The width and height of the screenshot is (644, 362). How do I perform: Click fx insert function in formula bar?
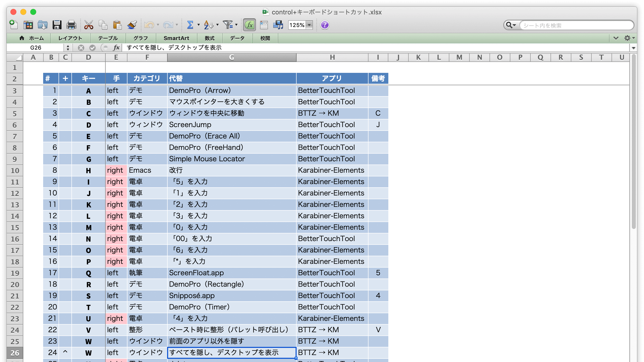click(117, 48)
